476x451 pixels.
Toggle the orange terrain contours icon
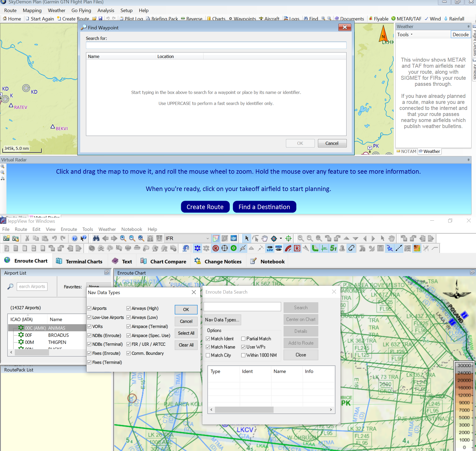click(416, 248)
